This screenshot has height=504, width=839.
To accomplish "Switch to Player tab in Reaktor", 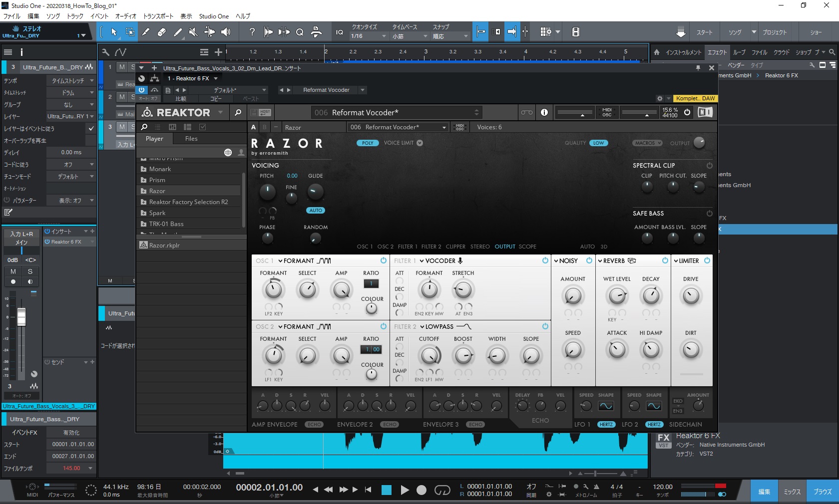I will click(x=154, y=139).
